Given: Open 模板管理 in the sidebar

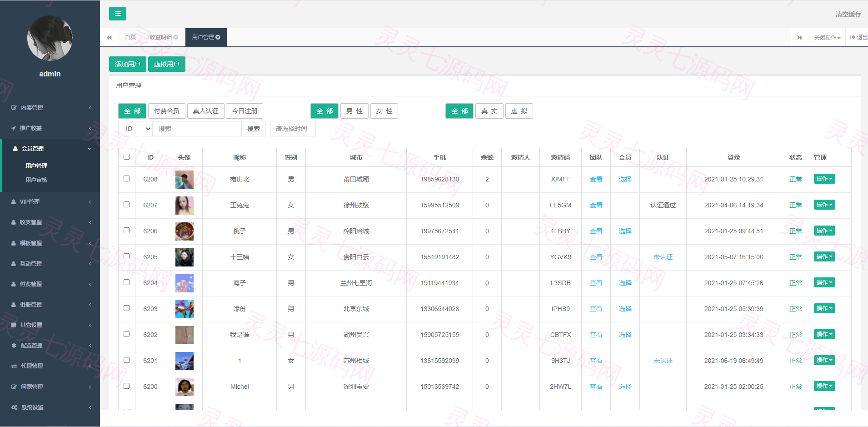Looking at the screenshot, I should pos(50,243).
